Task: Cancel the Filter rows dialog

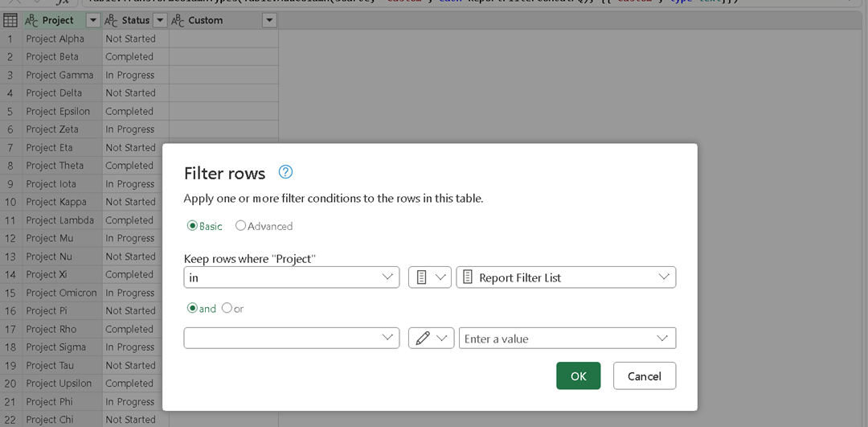Action: click(644, 376)
